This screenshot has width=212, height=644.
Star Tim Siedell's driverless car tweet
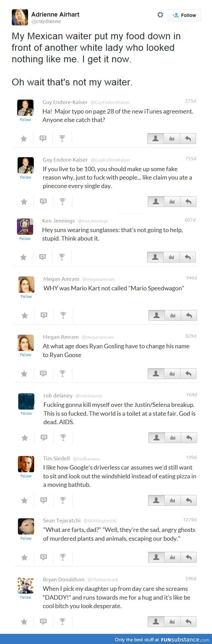(x=24, y=500)
